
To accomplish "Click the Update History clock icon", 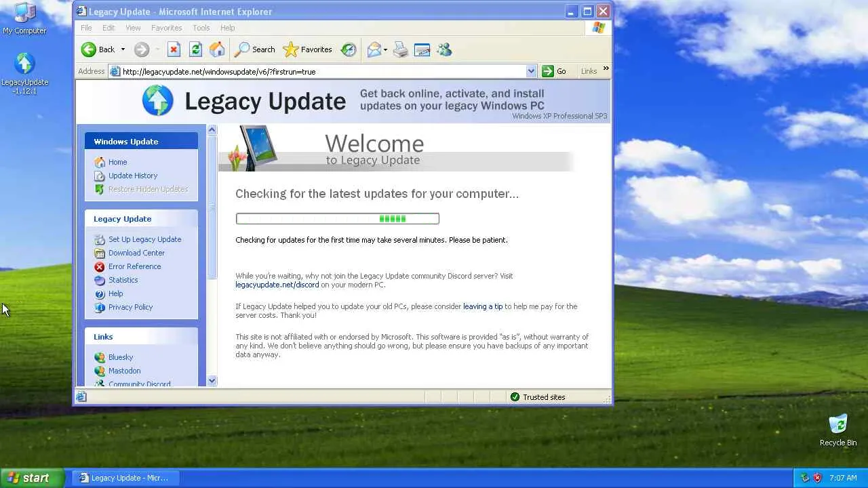I will click(x=100, y=176).
